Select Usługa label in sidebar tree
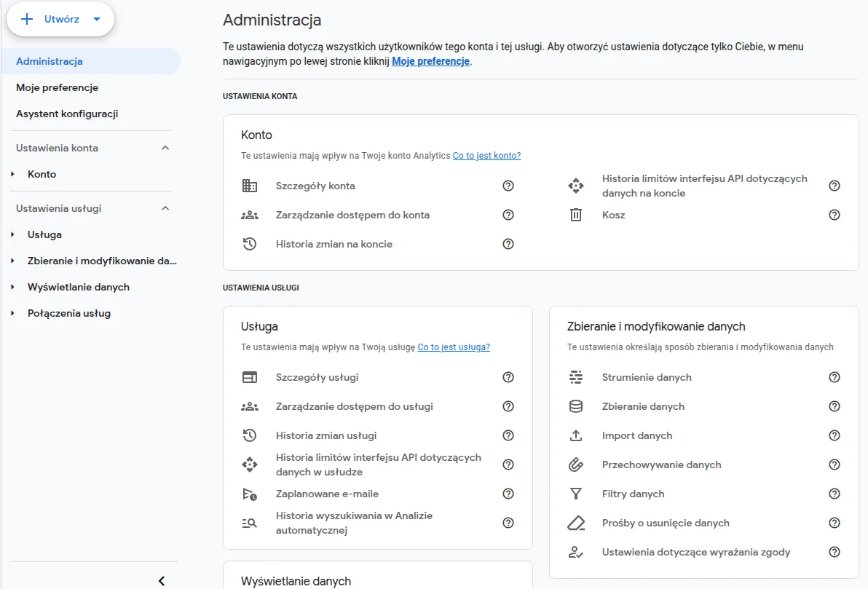Screen dimensions: 868x589 (x=45, y=234)
